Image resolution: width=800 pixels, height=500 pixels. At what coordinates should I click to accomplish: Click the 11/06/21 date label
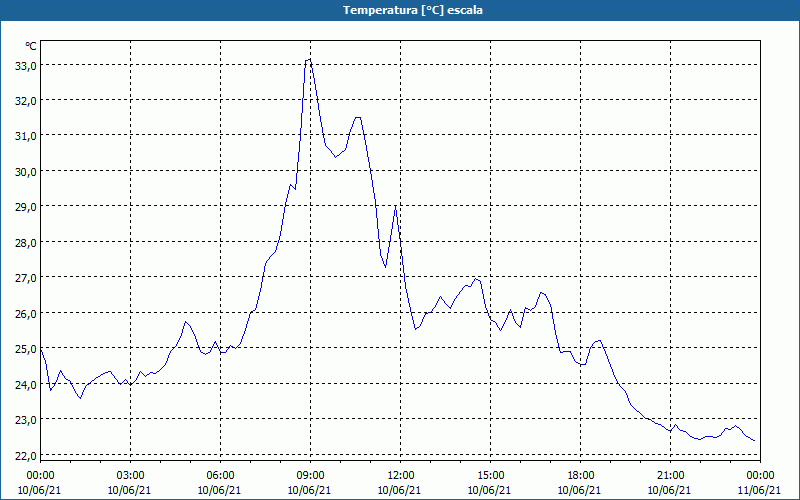tap(759, 491)
